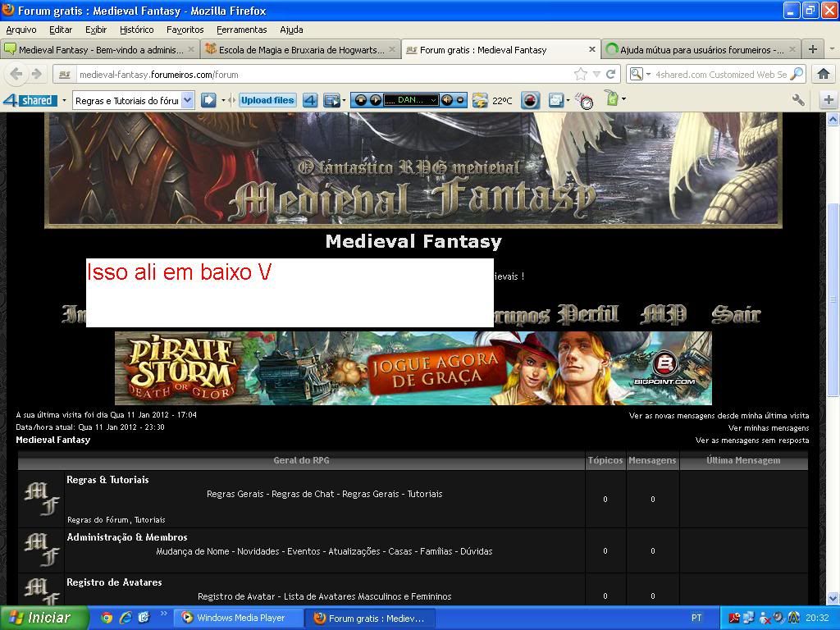The height and width of the screenshot is (630, 840).
Task: Expand the quick launch overflow chevron
Action: pos(163,614)
